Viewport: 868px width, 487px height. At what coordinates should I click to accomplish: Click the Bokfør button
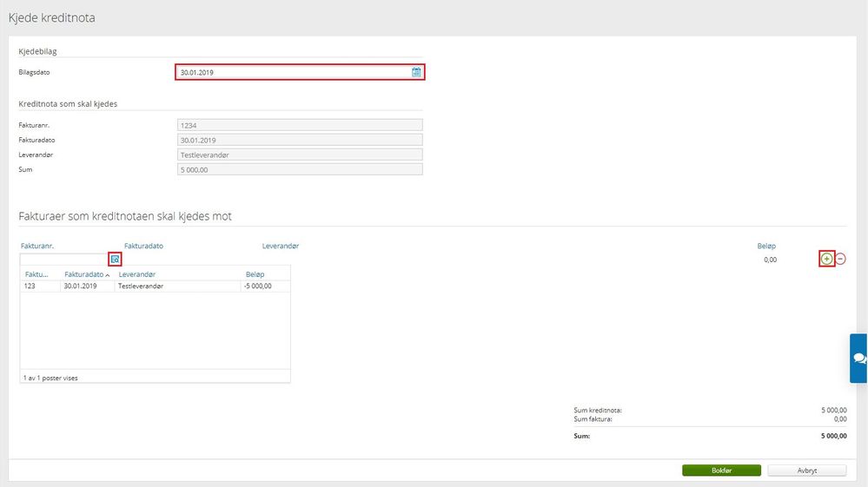(x=721, y=471)
